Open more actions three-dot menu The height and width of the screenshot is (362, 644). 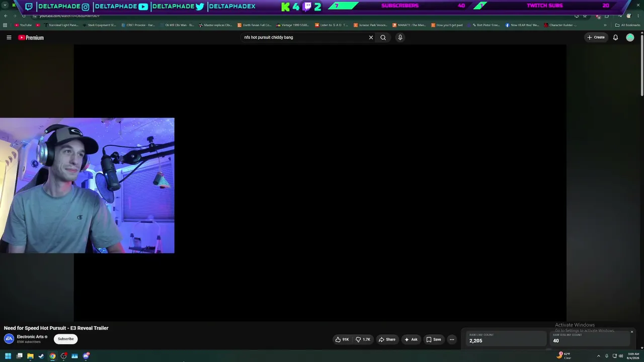click(x=452, y=339)
